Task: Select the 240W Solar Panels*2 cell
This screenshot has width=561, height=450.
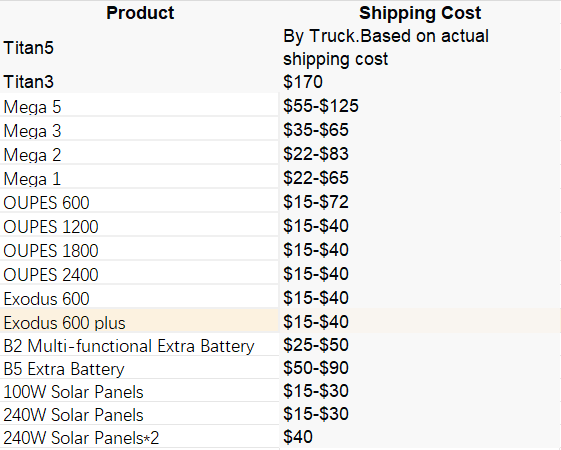Action: [x=140, y=437]
